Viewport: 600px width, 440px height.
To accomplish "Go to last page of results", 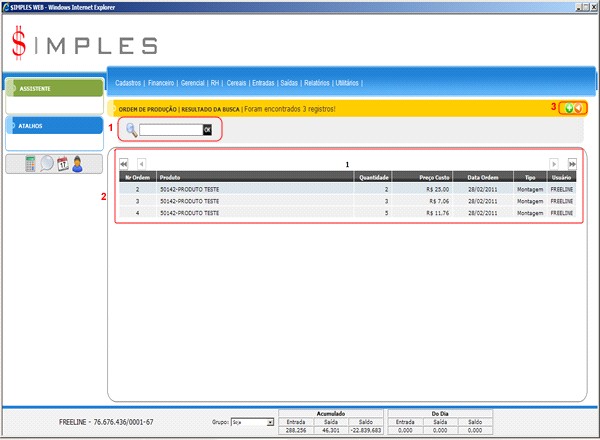I will click(572, 164).
